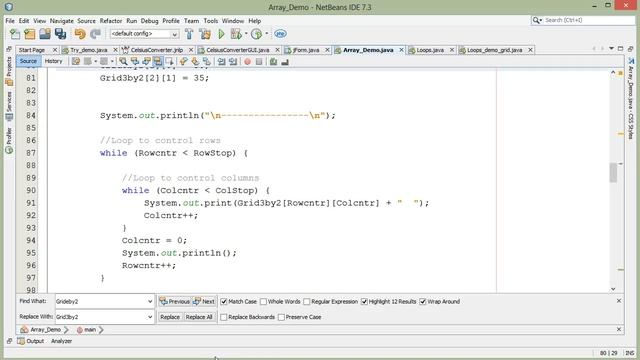Screen dimensions: 640x360
Task: Click the Previous Bookmark icon
Action: (184, 62)
